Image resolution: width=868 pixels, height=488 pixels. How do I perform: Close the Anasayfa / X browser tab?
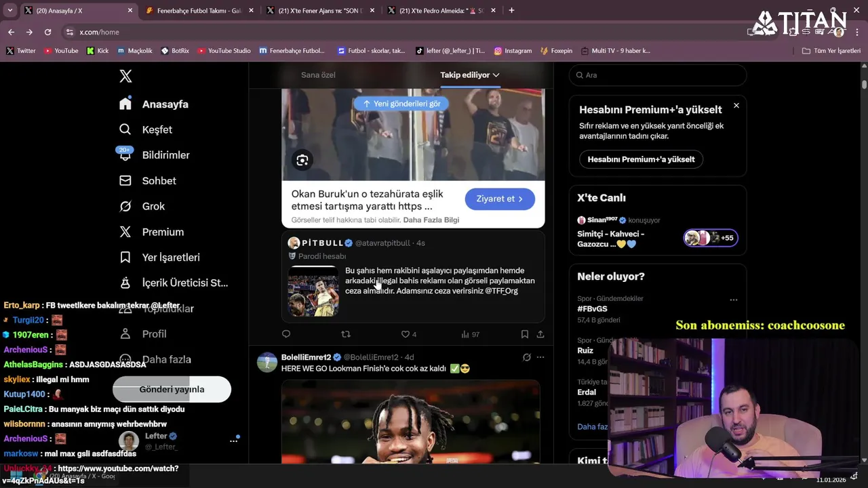pyautogui.click(x=130, y=10)
